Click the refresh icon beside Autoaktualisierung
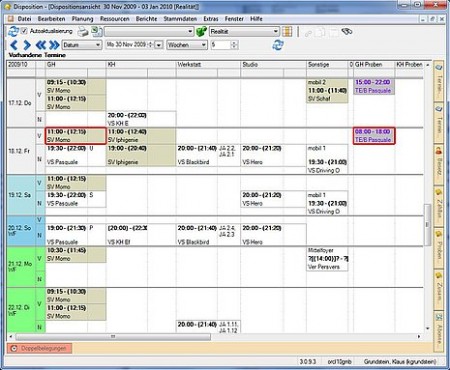This screenshot has width=450, height=370. (13, 32)
